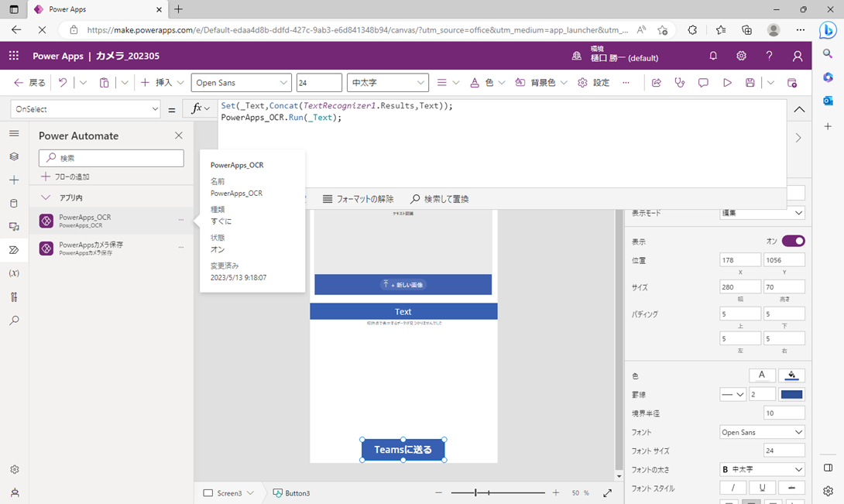Open the 中太字 font weight dropdown in toolbar
Screen dimensions: 844x504
[388, 82]
